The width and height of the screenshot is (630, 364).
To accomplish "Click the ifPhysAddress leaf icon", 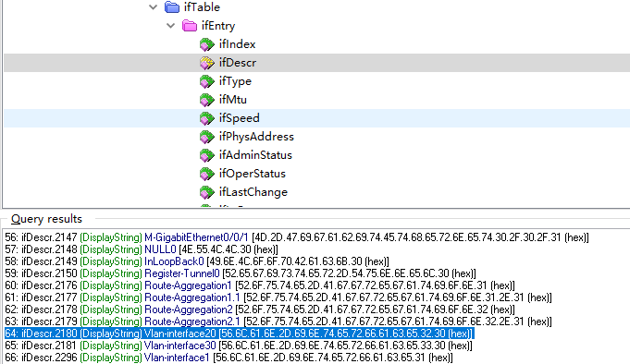I will pos(207,137).
